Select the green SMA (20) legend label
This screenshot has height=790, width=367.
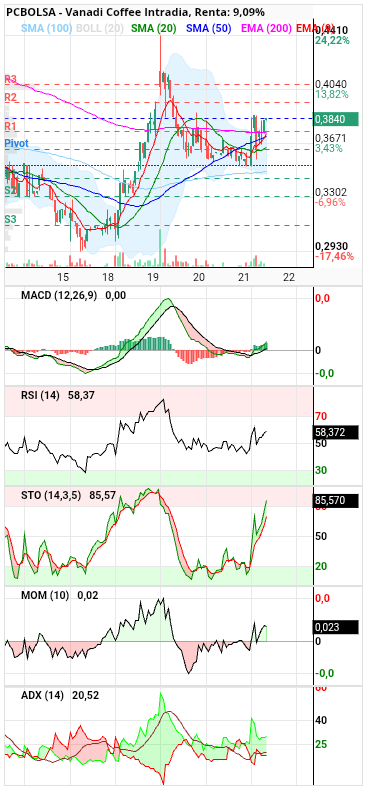coord(154,29)
